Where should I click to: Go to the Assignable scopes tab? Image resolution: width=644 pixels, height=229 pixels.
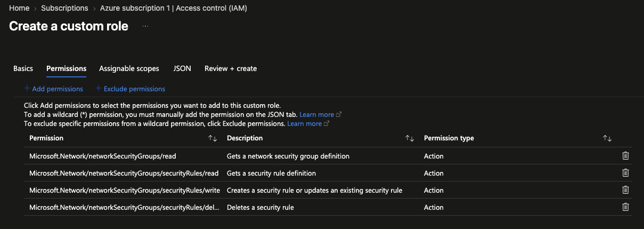tap(129, 68)
